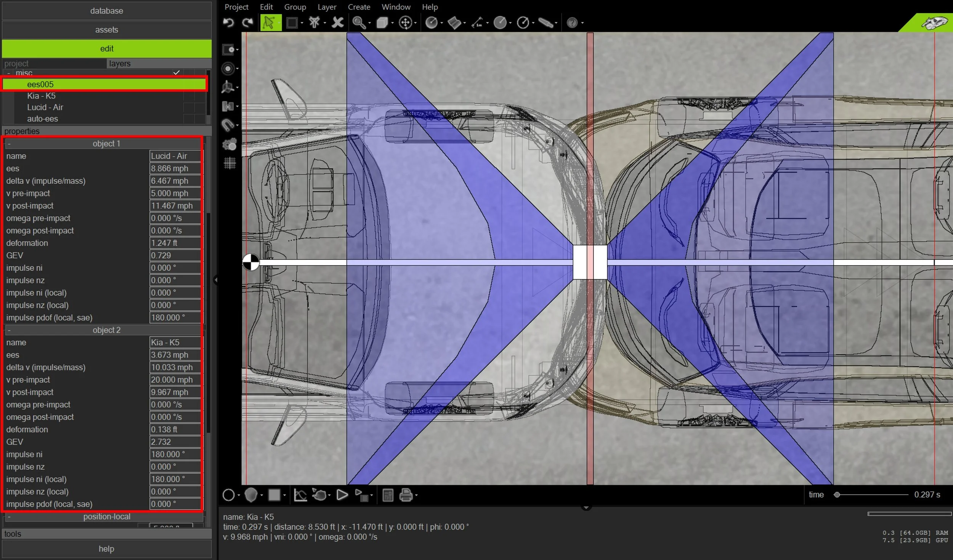Collapse the object 1 properties section

tap(9, 144)
